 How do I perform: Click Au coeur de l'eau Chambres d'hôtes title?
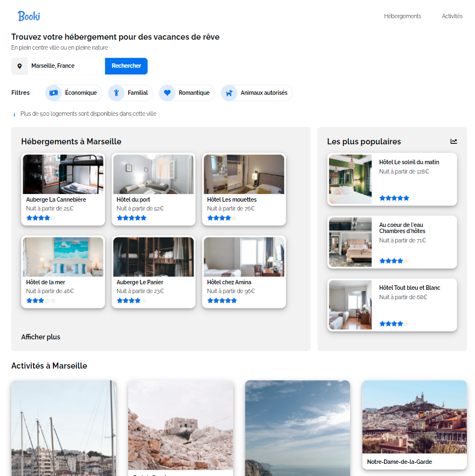pos(402,228)
